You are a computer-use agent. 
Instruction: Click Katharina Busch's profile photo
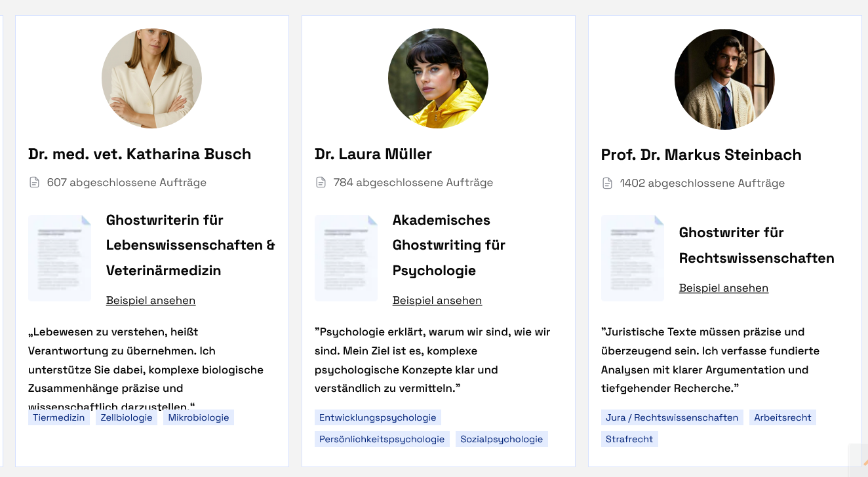pyautogui.click(x=151, y=78)
